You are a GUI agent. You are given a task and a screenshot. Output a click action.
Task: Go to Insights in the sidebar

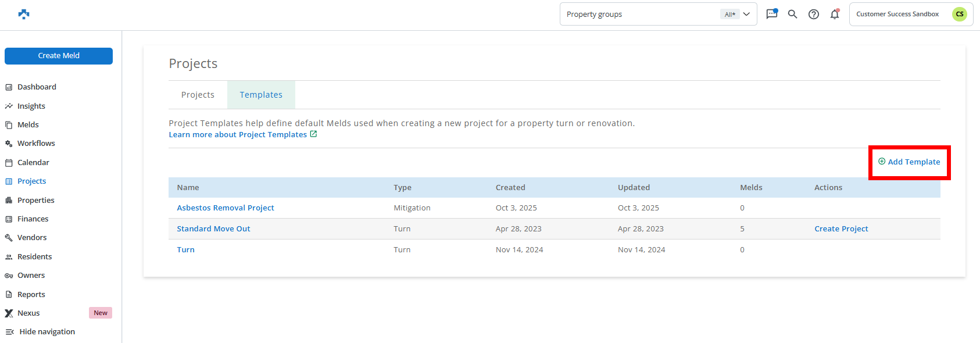coord(31,106)
